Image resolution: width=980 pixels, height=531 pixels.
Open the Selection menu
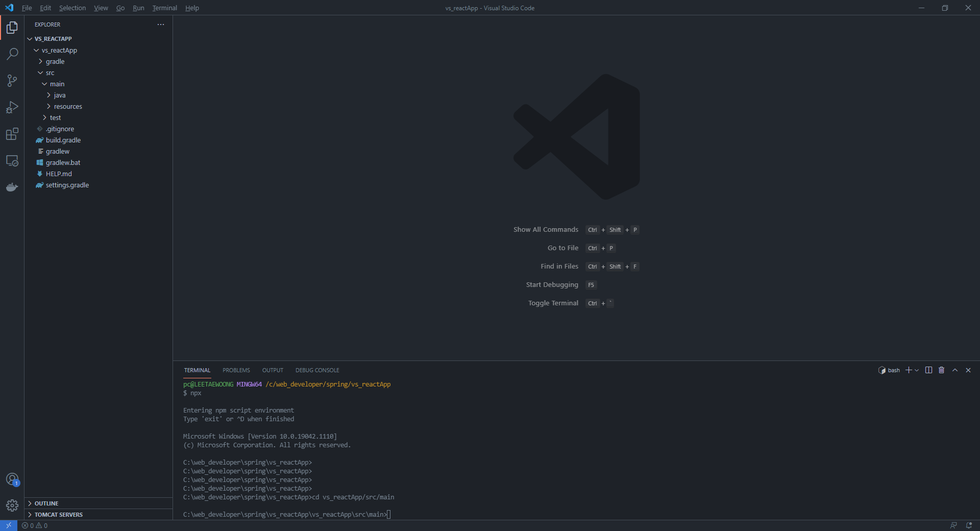pos(72,8)
